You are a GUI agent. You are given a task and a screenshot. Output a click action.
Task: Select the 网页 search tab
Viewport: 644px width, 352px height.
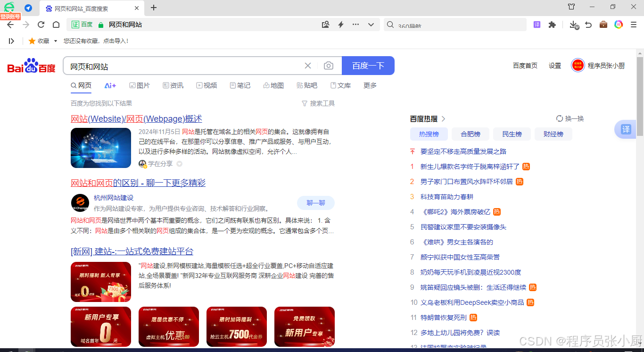[81, 85]
